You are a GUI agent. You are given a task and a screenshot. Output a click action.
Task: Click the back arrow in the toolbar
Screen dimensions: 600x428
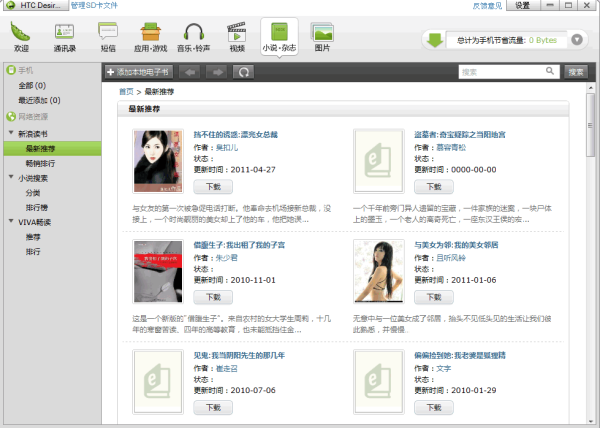(190, 72)
